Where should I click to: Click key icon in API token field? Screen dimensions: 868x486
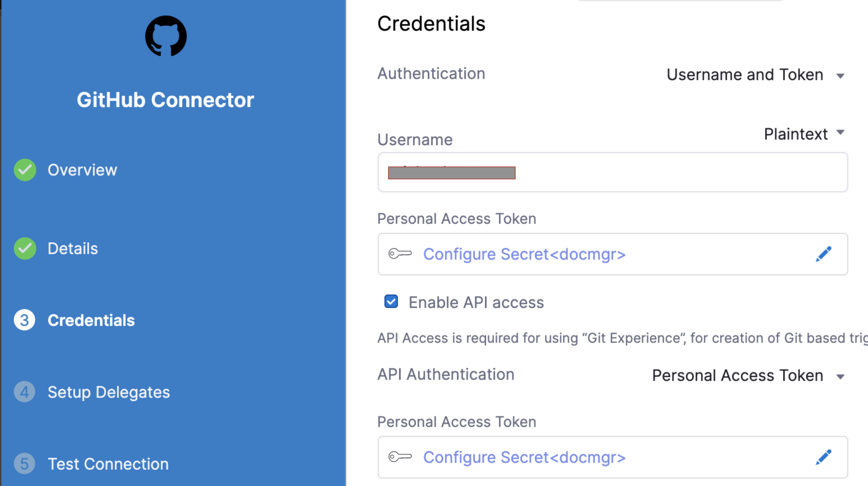tap(400, 457)
